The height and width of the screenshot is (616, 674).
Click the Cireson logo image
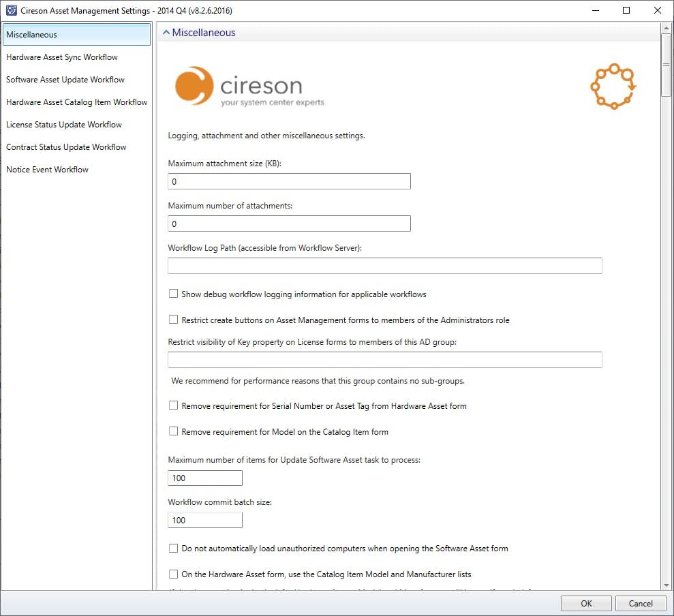249,86
